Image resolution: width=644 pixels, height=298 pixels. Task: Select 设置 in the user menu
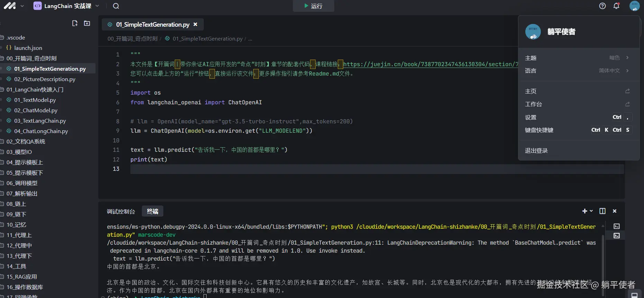[x=531, y=117]
